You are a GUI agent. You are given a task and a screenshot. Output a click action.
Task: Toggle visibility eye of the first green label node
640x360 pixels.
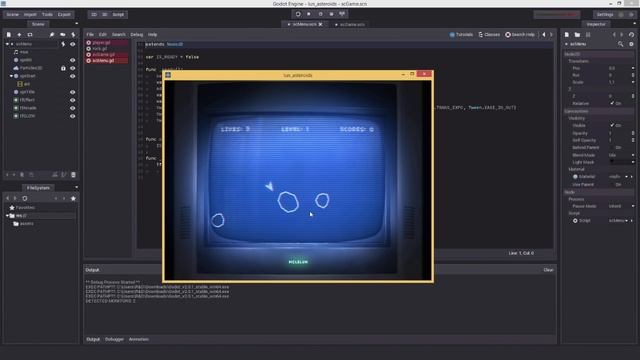tap(73, 100)
